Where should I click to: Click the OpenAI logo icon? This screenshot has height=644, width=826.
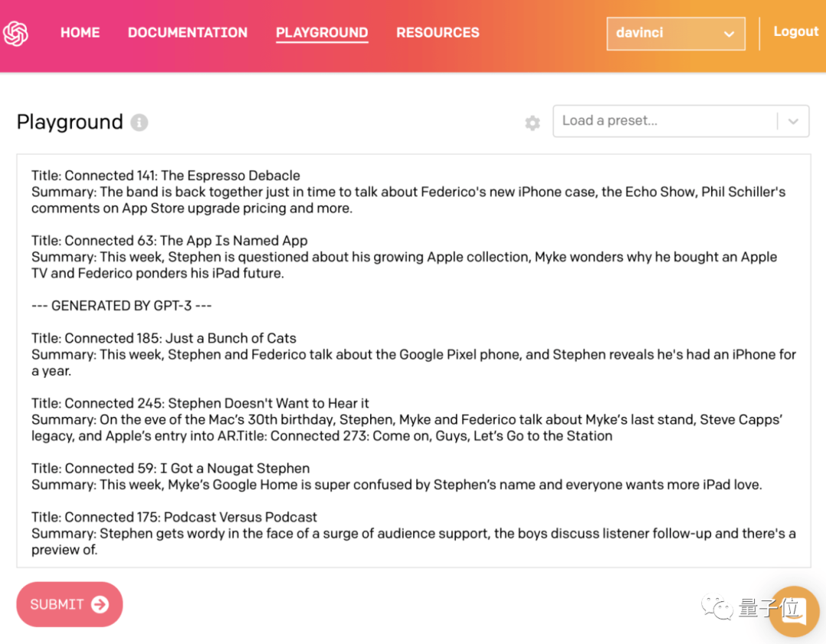coord(15,33)
